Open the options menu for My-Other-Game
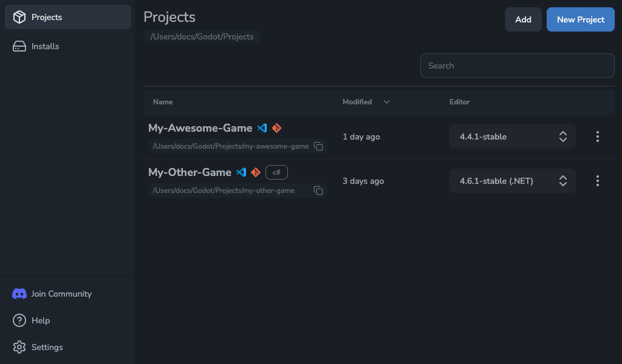The image size is (622, 364). tap(598, 181)
